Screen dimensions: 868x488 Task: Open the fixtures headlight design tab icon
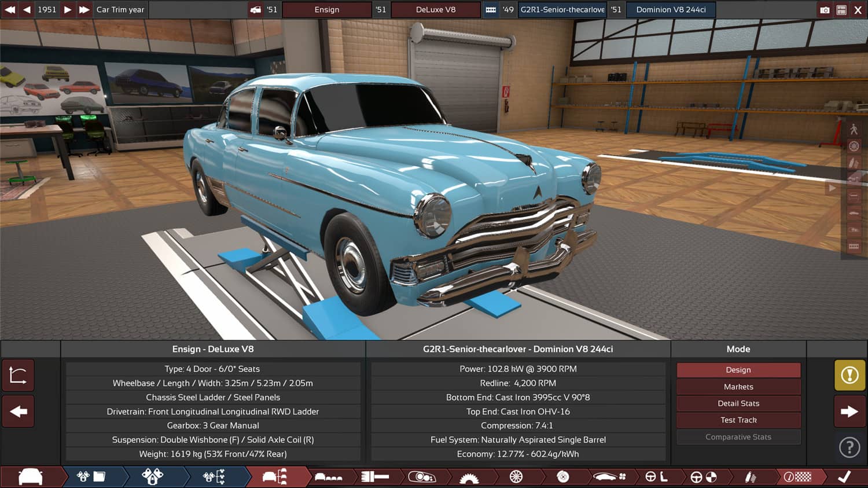[x=423, y=476]
